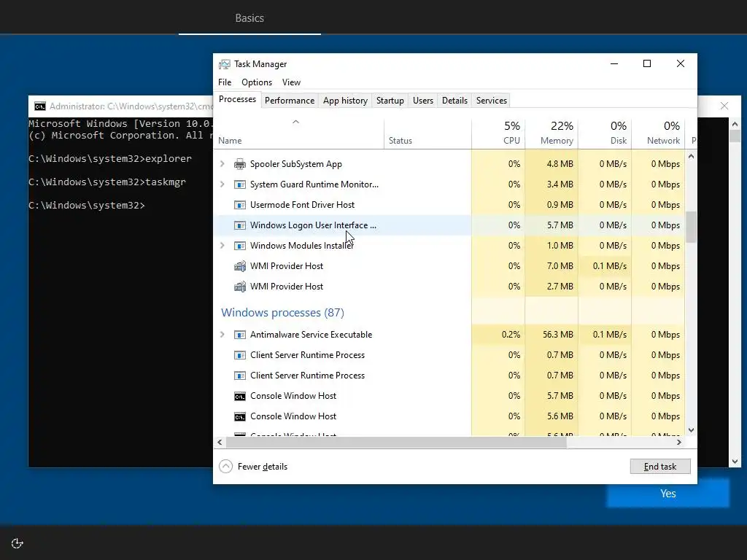The height and width of the screenshot is (560, 747).
Task: Click the horizontal scrollbar thumb in Task Manager
Action: tap(396, 443)
